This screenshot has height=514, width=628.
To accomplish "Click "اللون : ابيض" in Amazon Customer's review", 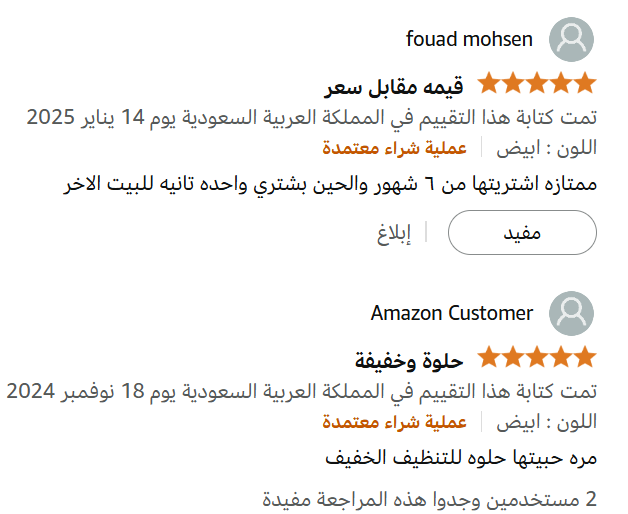I will click(x=546, y=422).
